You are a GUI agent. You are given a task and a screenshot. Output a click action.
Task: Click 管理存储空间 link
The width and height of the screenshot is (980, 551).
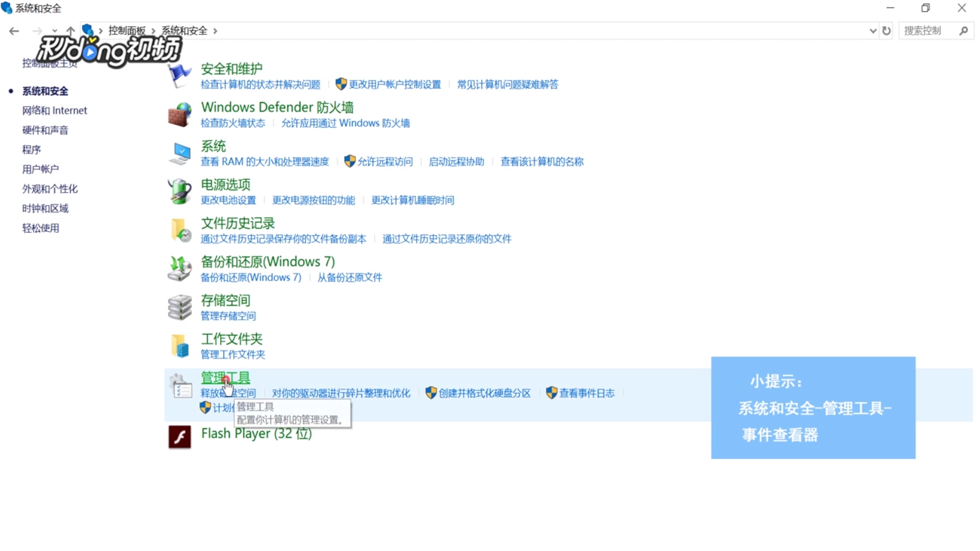[x=228, y=317]
